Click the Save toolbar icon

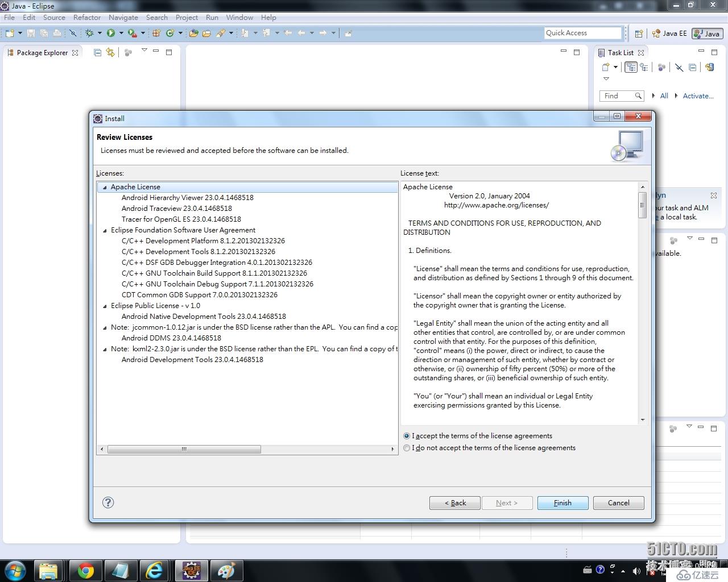click(31, 33)
